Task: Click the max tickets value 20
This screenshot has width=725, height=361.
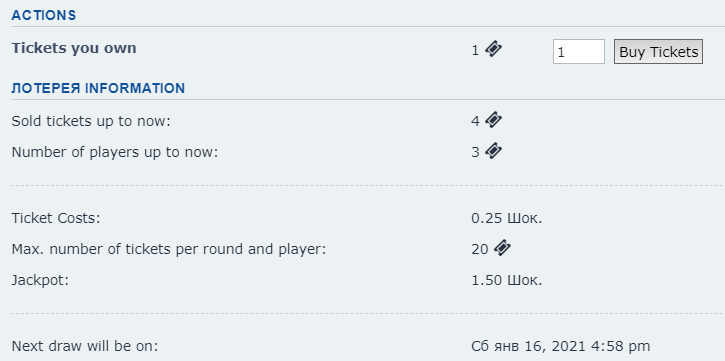Action: tap(480, 250)
